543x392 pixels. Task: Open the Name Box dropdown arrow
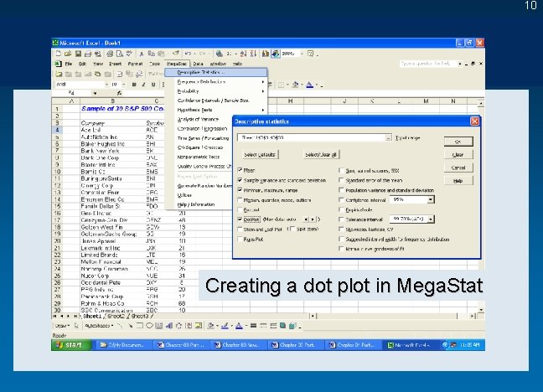(x=95, y=93)
